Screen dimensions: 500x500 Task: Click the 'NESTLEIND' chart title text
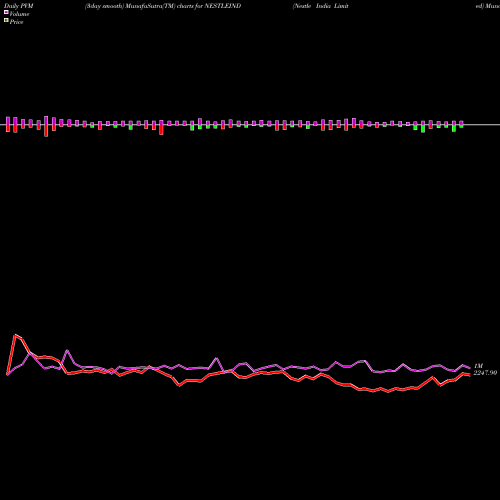pos(222,6)
